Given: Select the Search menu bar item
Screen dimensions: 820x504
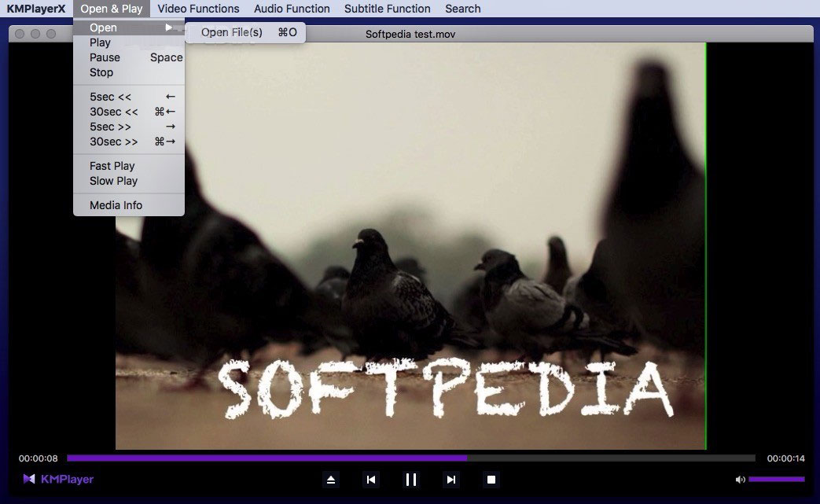Looking at the screenshot, I should coord(463,9).
